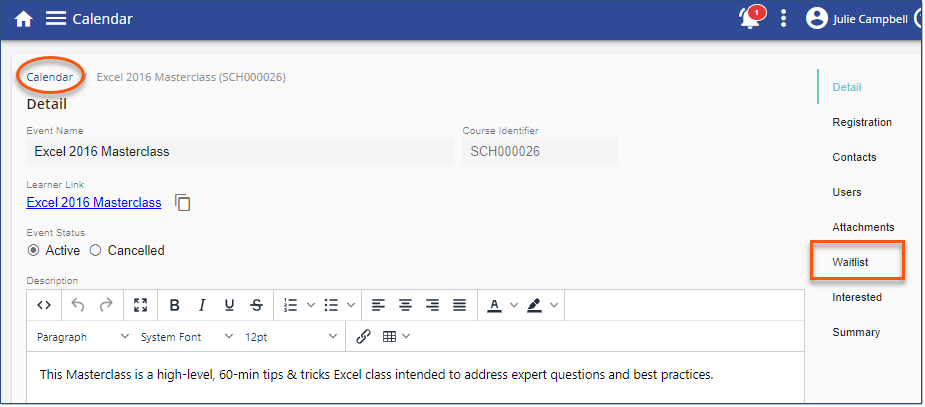The height and width of the screenshot is (407, 925).
Task: Open text color picker dropdown arrow
Action: (513, 305)
